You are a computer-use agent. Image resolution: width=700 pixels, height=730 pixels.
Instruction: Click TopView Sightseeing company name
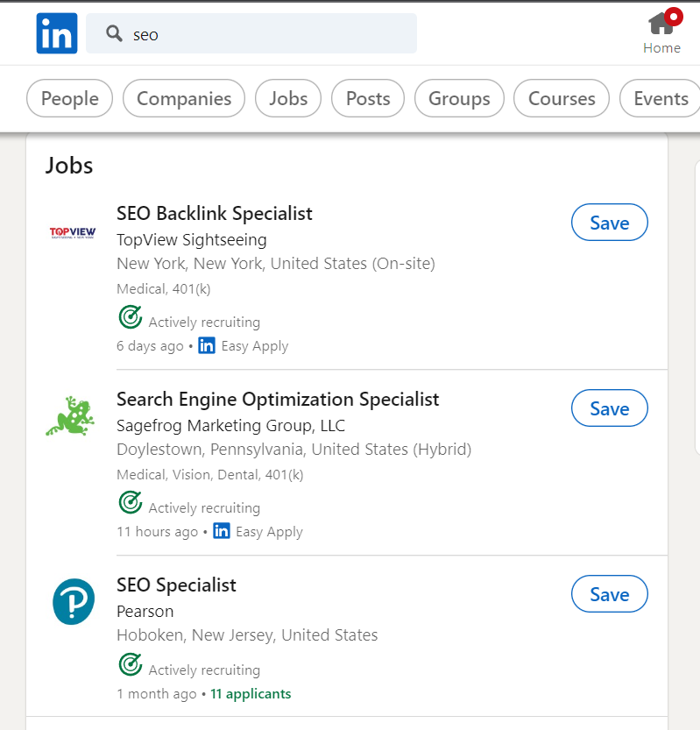click(x=191, y=240)
